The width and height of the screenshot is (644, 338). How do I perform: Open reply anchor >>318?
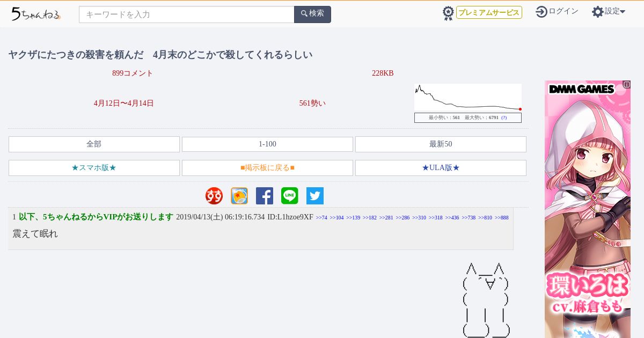point(436,218)
